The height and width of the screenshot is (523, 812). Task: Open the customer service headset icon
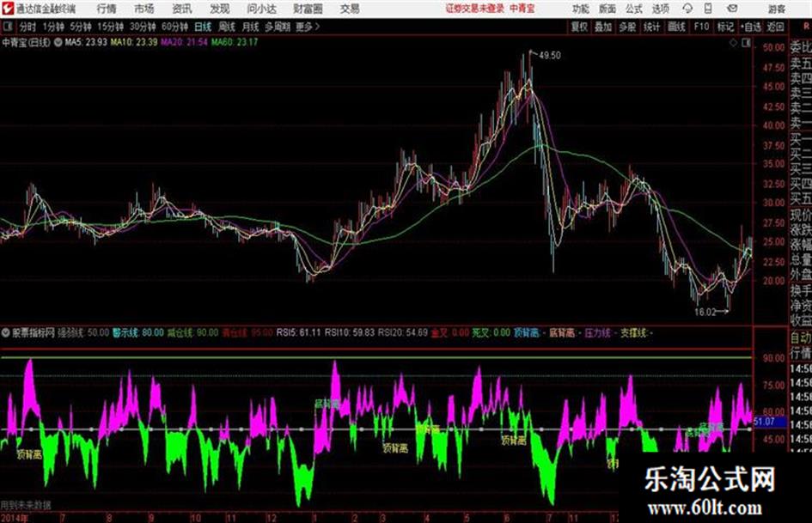(x=687, y=9)
